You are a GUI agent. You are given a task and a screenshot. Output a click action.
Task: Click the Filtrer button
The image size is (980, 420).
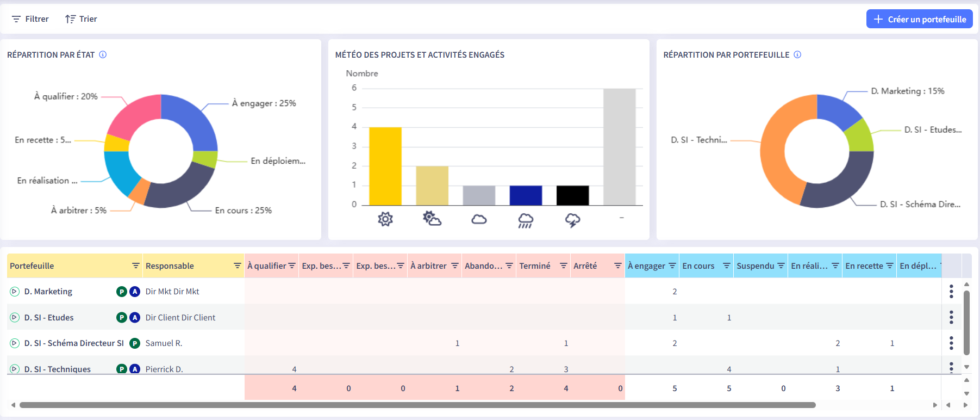point(30,19)
